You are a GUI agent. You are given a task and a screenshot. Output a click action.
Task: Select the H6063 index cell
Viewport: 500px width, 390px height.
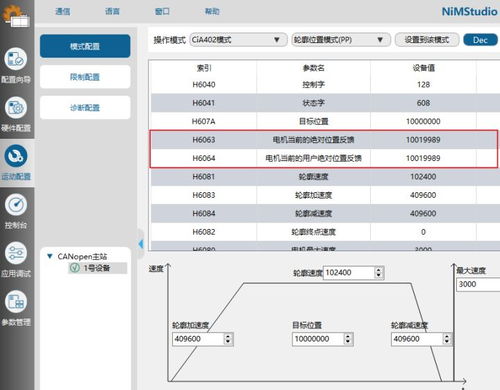click(204, 140)
